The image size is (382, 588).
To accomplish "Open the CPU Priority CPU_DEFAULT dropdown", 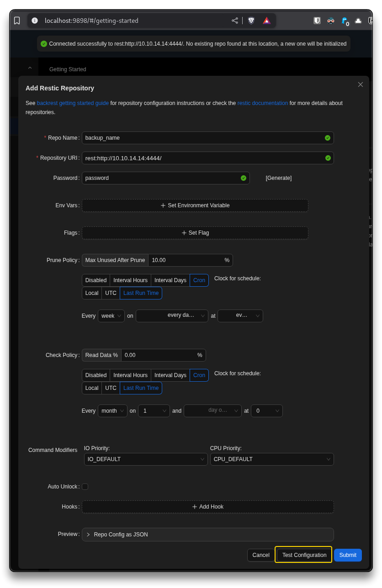I will click(272, 459).
